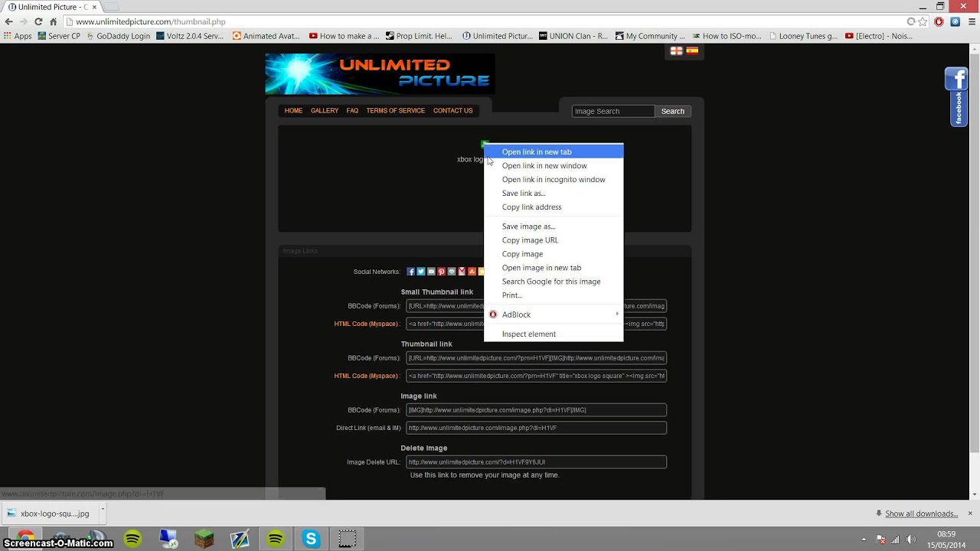
Task: Click the Image Delete URL text field
Action: 536,461
